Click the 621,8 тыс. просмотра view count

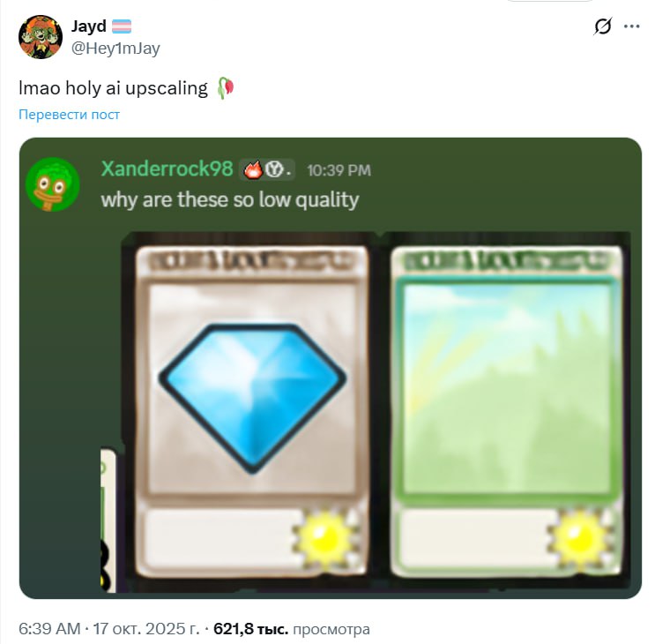click(x=292, y=628)
